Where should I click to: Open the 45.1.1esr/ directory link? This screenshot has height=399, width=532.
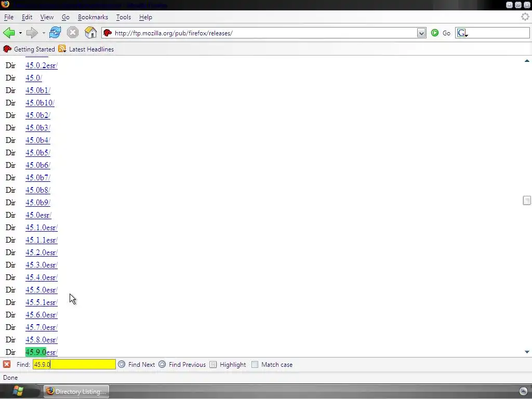point(42,240)
